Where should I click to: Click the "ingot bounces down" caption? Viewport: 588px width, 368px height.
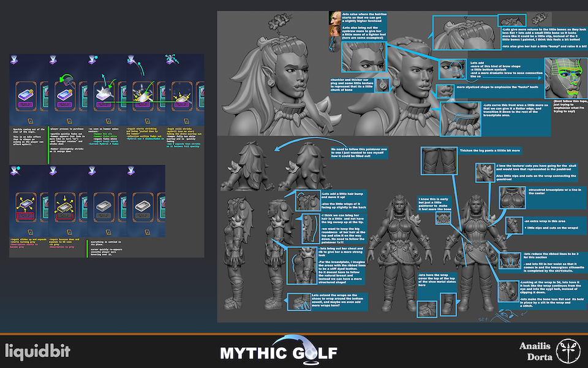click(64, 240)
